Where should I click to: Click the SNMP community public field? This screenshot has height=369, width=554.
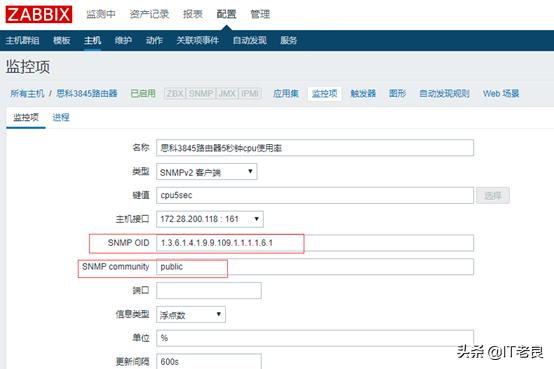[315, 267]
